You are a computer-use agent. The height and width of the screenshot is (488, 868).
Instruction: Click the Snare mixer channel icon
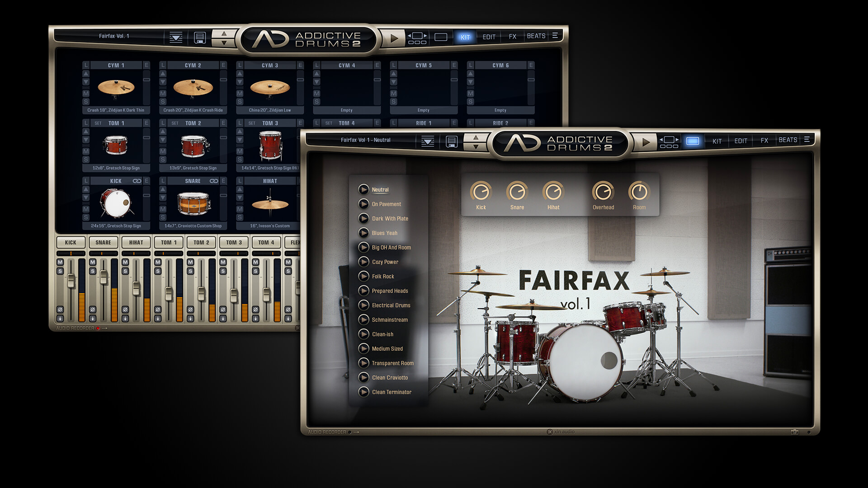pos(101,241)
